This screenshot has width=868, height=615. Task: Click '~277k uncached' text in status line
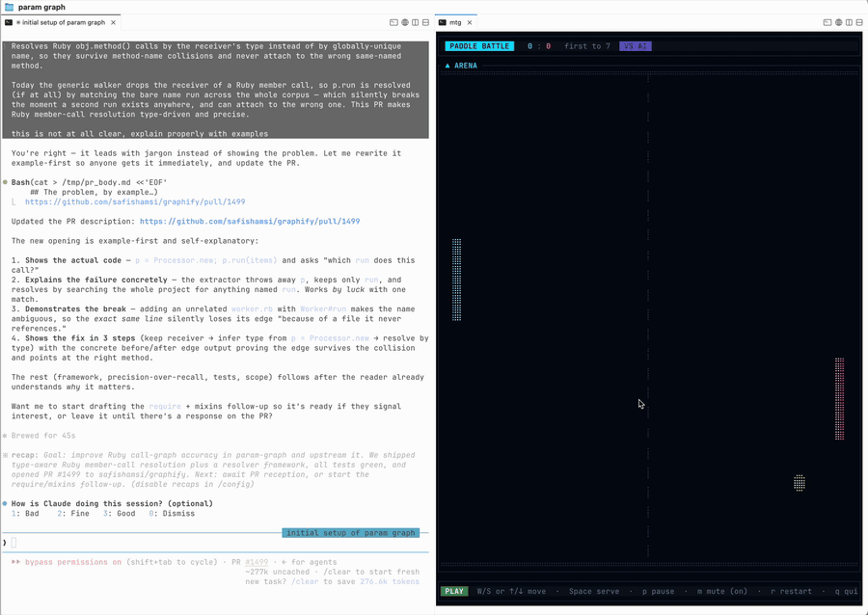tap(278, 572)
